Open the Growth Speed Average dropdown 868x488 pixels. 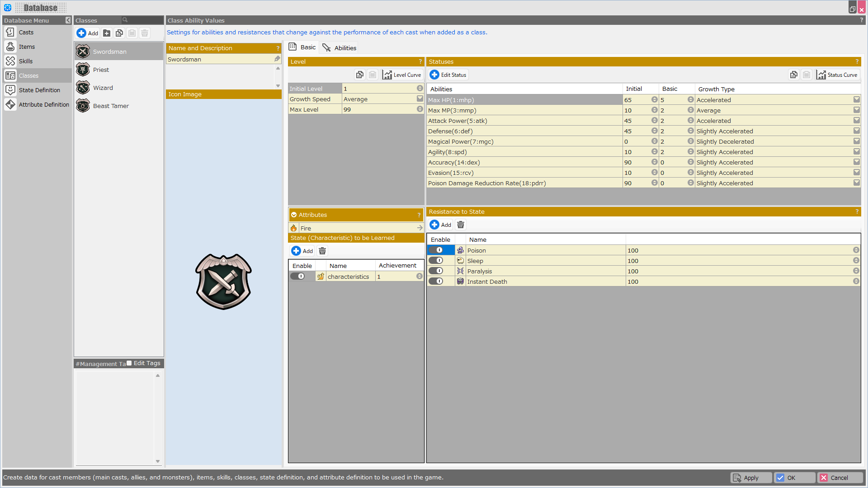tap(420, 99)
